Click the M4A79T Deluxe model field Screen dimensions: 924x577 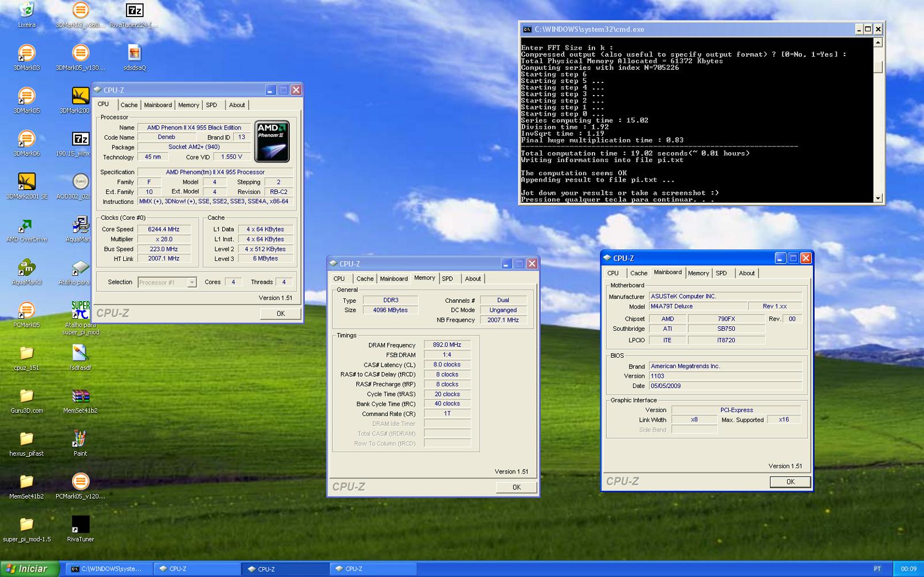point(697,306)
